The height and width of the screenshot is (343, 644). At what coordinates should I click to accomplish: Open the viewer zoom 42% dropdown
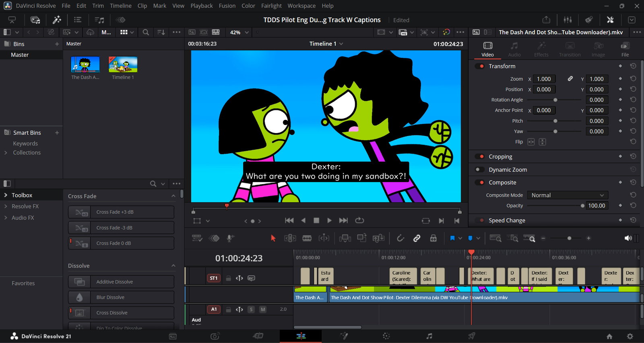[239, 32]
